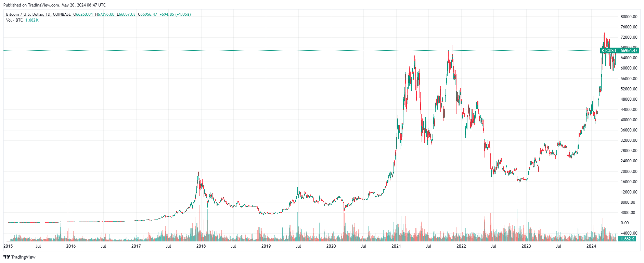Click the green 1.662 K volume axis tag

627,239
